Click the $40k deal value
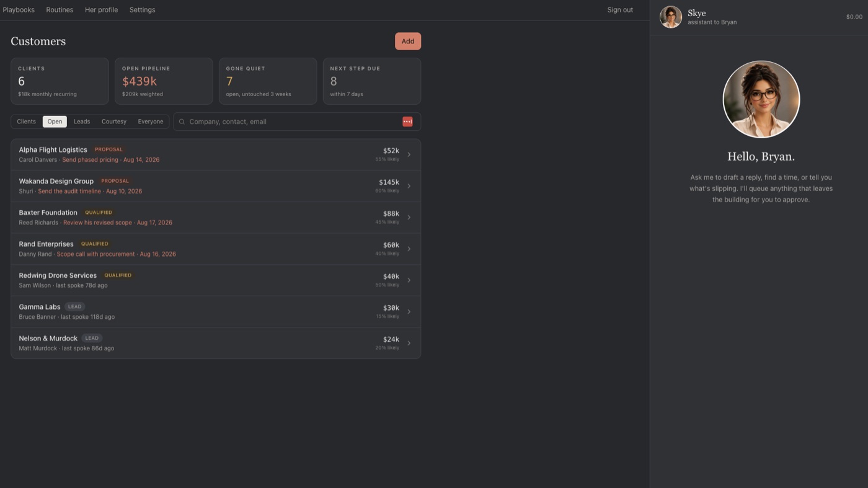This screenshot has height=488, width=868. 391,277
